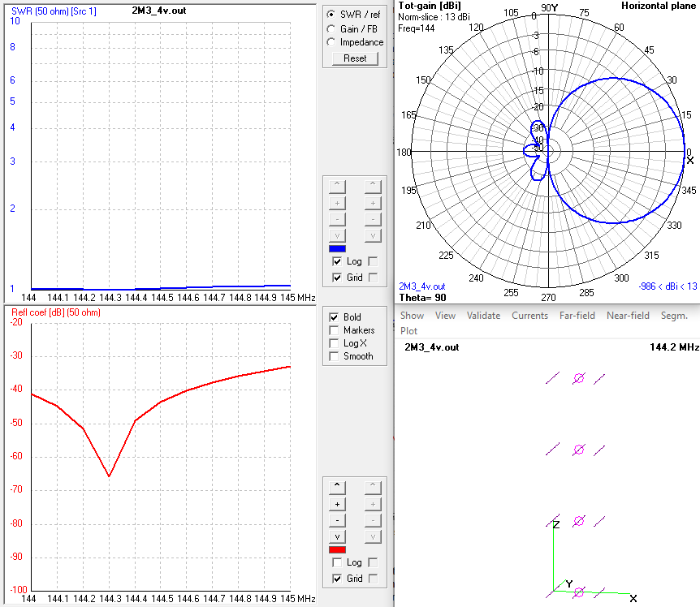Toggle the Log X checkbox
The height and width of the screenshot is (607, 700).
[x=334, y=343]
